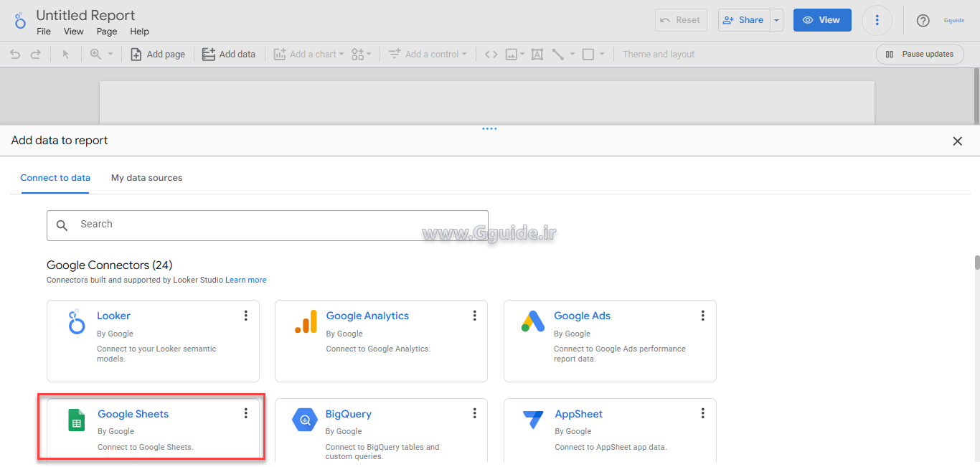Viewport: 980px width, 467px height.
Task: Click the Google Sheets connector icon
Action: (76, 420)
